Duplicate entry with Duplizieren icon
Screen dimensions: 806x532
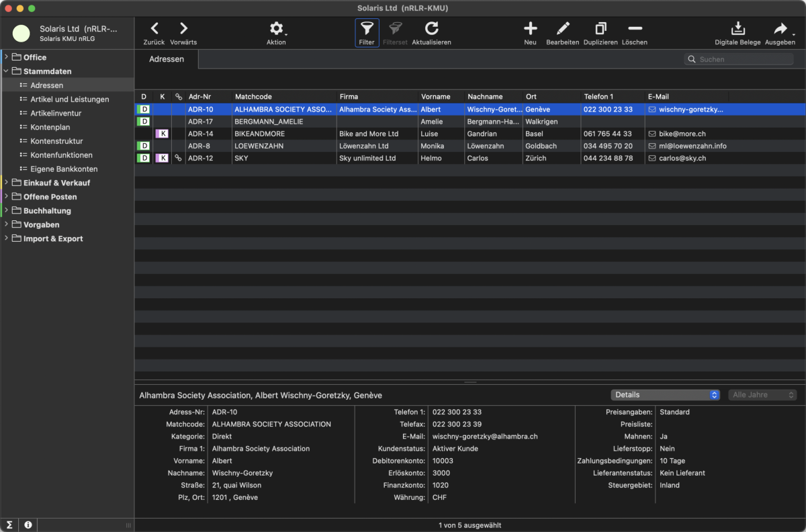pyautogui.click(x=600, y=29)
